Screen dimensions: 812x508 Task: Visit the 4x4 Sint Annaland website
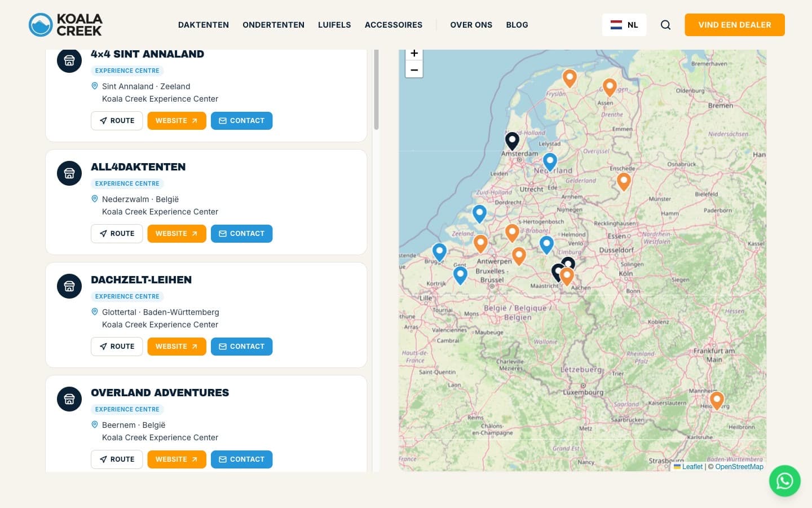pos(176,121)
